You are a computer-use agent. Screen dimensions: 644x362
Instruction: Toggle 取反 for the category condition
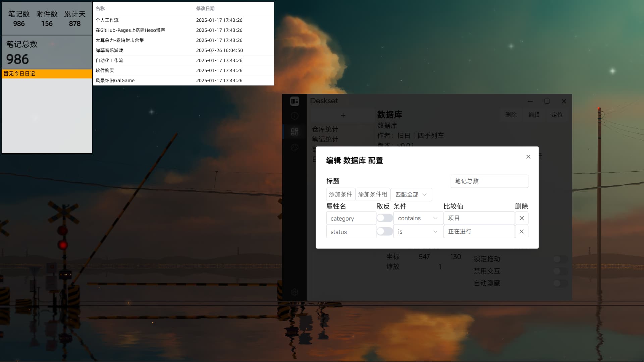[384, 218]
